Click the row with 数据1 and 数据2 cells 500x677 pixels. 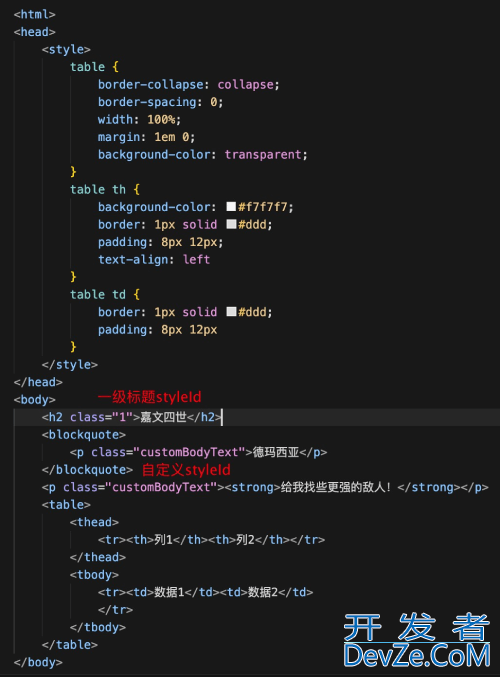(x=206, y=592)
